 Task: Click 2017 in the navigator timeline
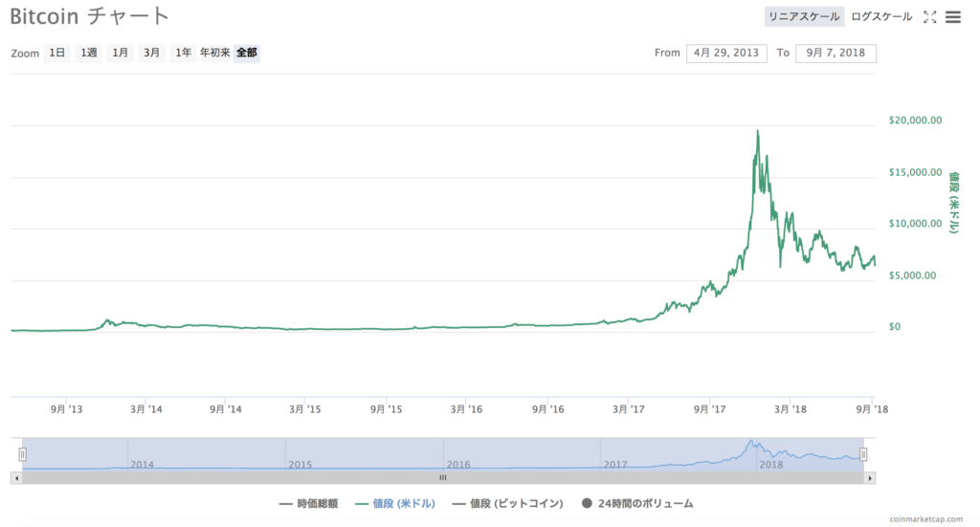(x=615, y=465)
